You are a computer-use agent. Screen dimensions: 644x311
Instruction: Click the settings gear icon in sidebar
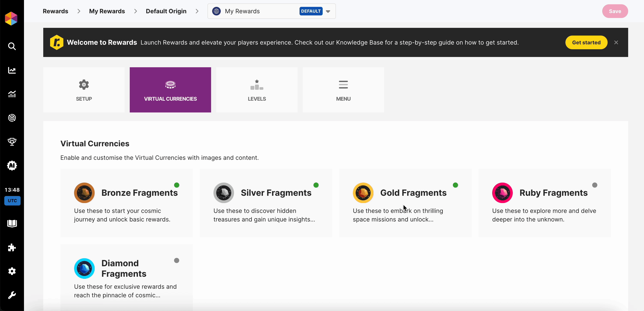(x=12, y=271)
